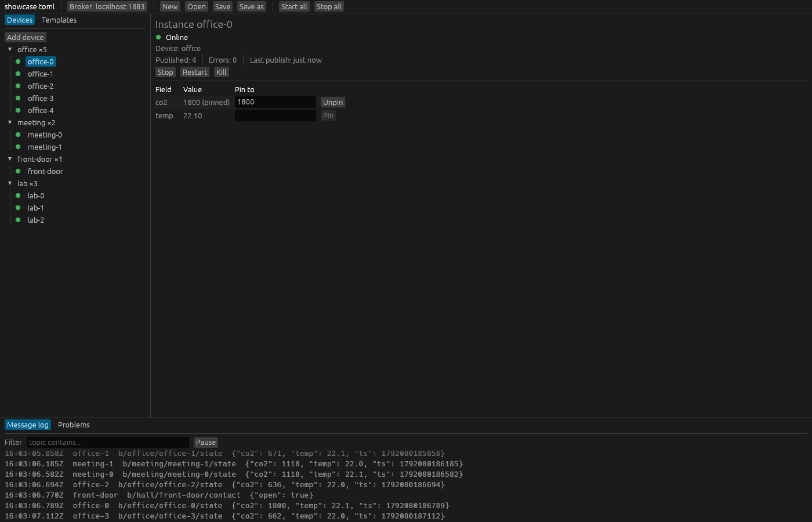
Task: Unpin the co2 field
Action: pyautogui.click(x=333, y=102)
